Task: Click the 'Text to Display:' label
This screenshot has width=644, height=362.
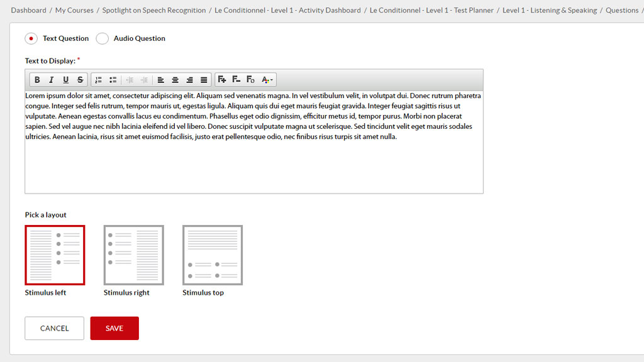Action: [50, 61]
